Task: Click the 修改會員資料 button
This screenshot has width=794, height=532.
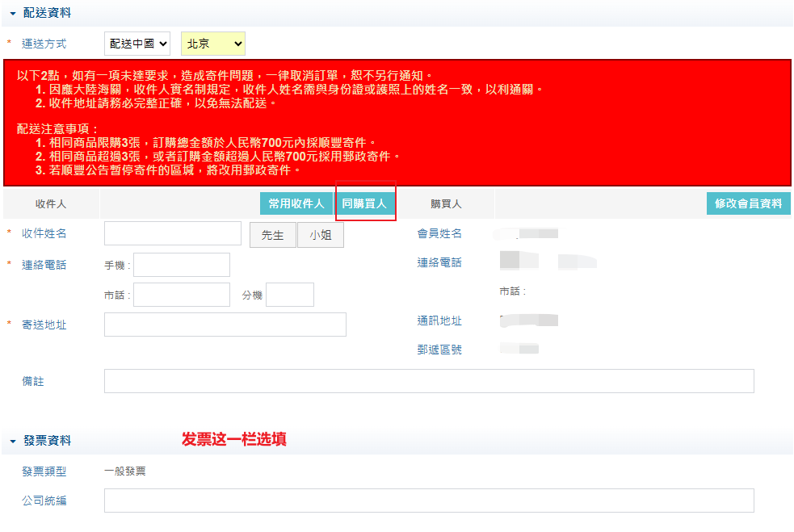Action: click(x=749, y=204)
